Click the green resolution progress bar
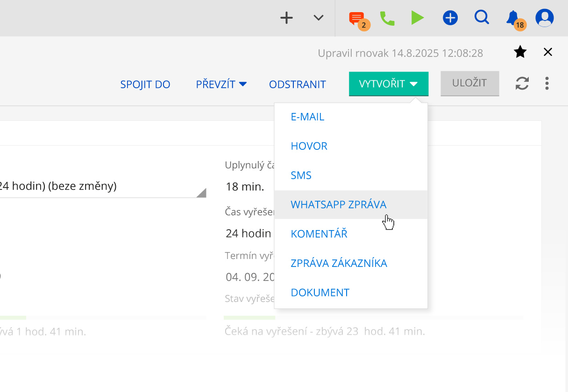This screenshot has width=568, height=392. tap(250, 317)
